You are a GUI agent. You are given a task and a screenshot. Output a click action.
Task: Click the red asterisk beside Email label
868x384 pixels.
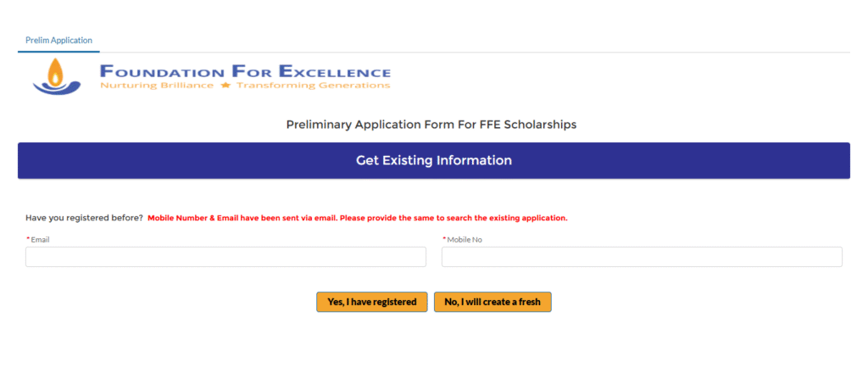coord(28,240)
